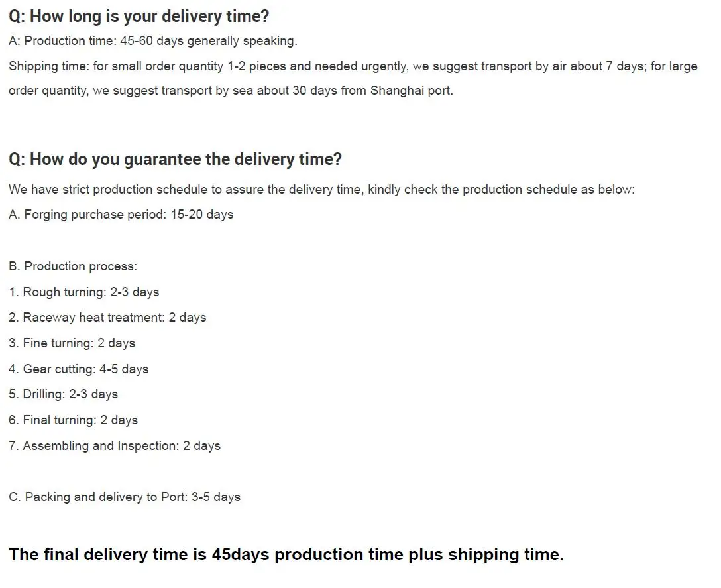The height and width of the screenshot is (588, 721).
Task: Click the '5. Drilling: 2-3 days' step
Action: tap(63, 394)
